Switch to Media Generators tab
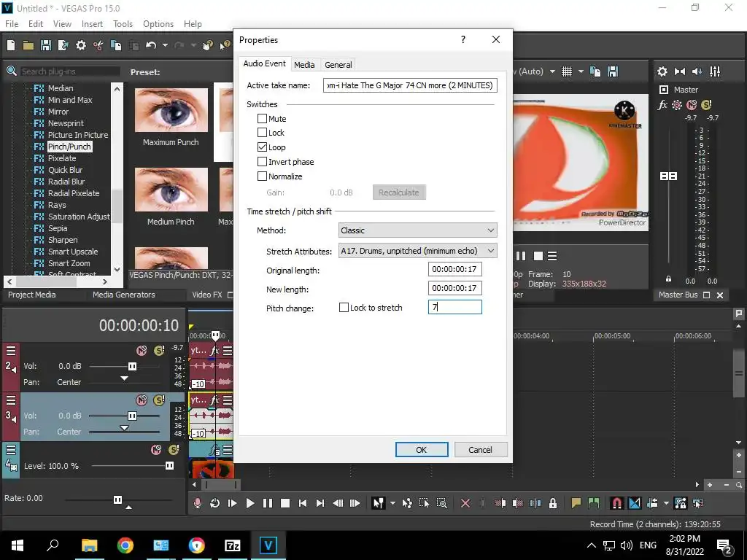The height and width of the screenshot is (560, 747). coord(124,295)
